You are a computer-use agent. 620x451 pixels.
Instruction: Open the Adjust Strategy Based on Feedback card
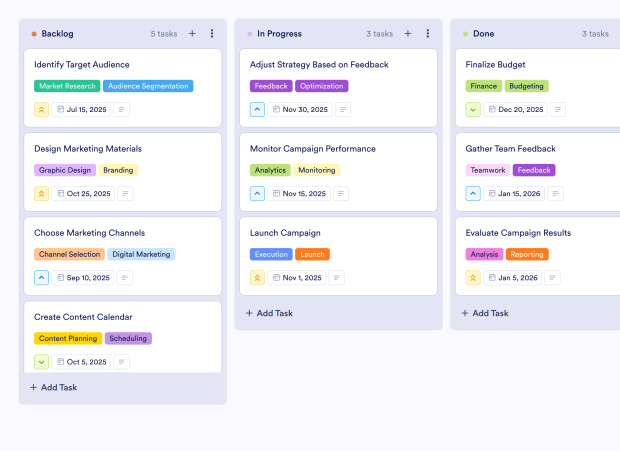click(319, 65)
